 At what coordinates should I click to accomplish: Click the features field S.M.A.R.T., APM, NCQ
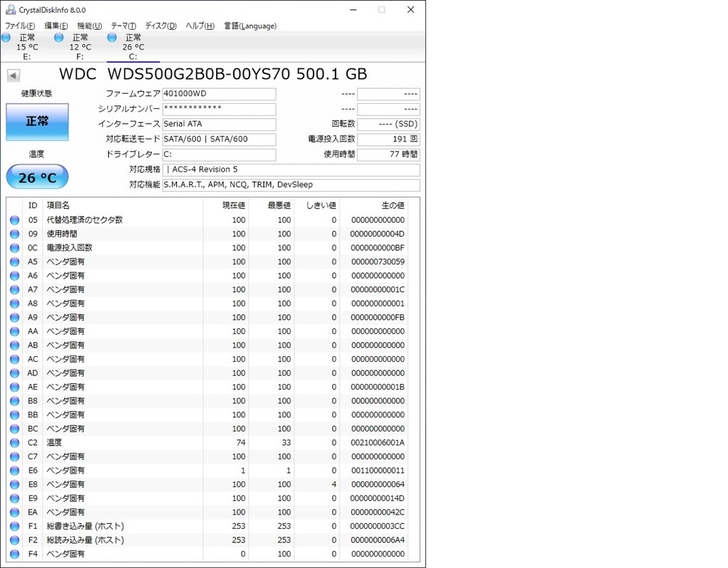291,185
